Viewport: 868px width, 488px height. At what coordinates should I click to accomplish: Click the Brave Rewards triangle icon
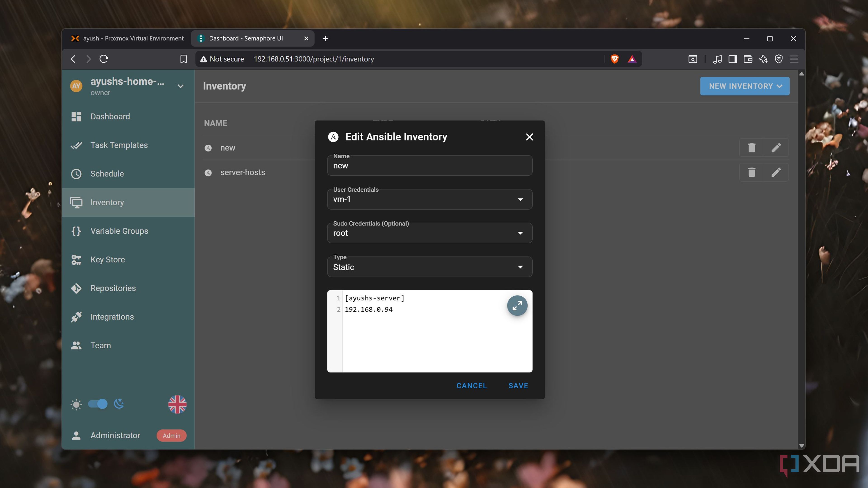point(632,59)
